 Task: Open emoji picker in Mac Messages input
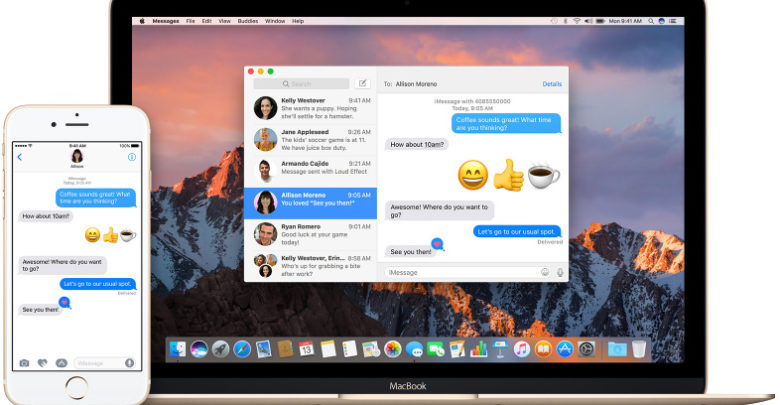click(x=545, y=272)
